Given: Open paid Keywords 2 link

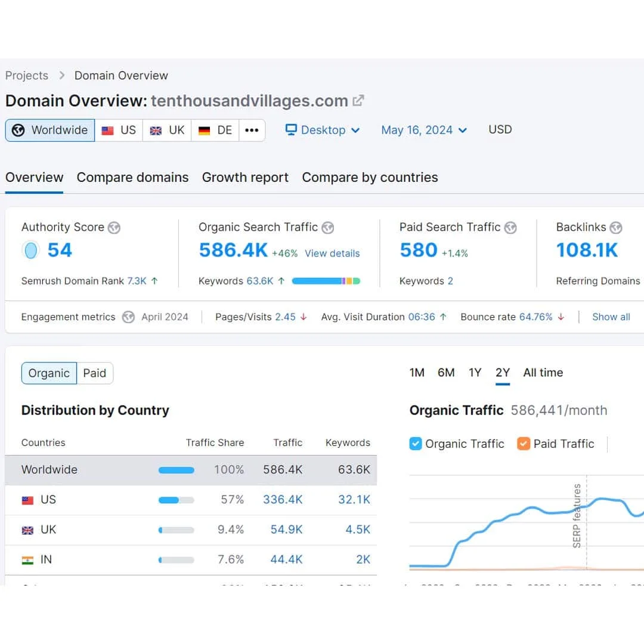Looking at the screenshot, I should click(450, 281).
